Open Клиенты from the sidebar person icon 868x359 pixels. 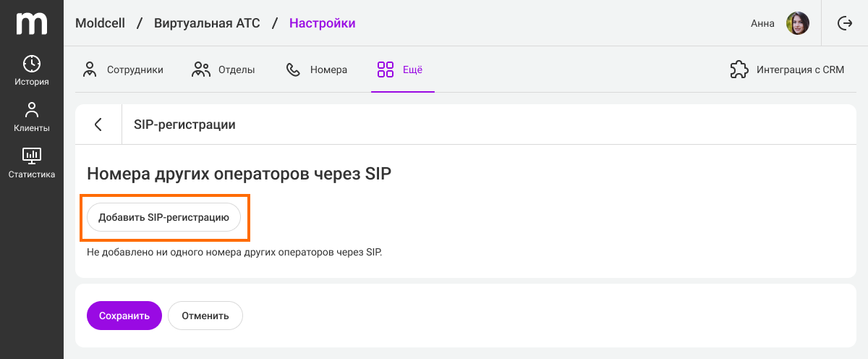[x=32, y=110]
